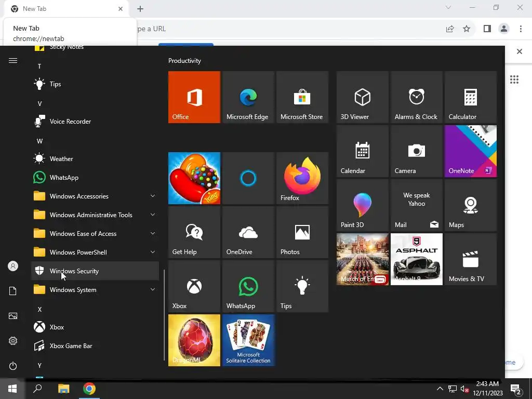Expand Windows PowerShell folder chevron
This screenshot has width=532, height=399.
[153, 252]
